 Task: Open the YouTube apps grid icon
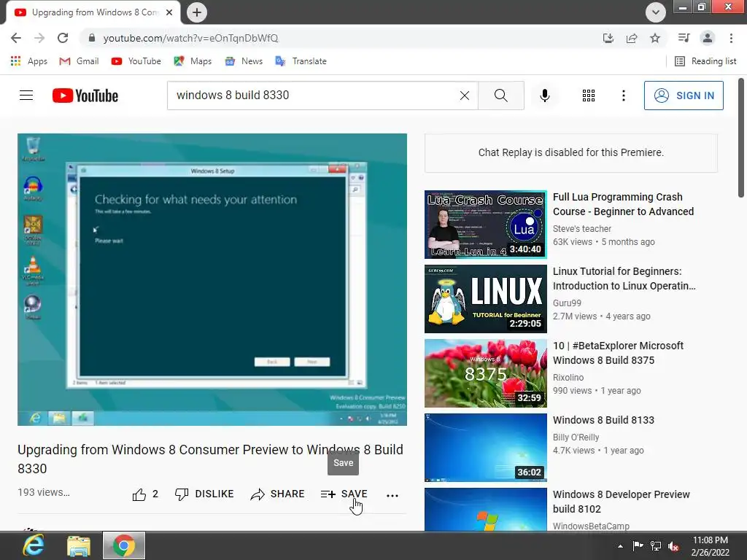point(589,96)
